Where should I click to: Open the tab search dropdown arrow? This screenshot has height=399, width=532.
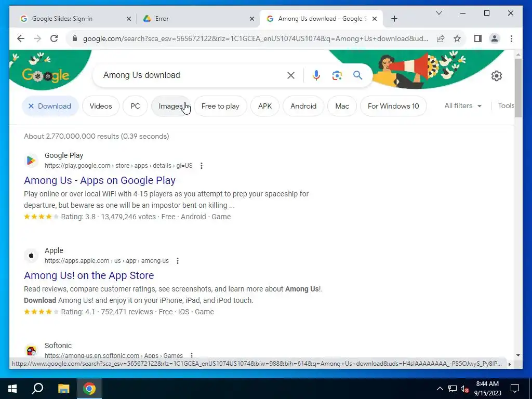438,13
